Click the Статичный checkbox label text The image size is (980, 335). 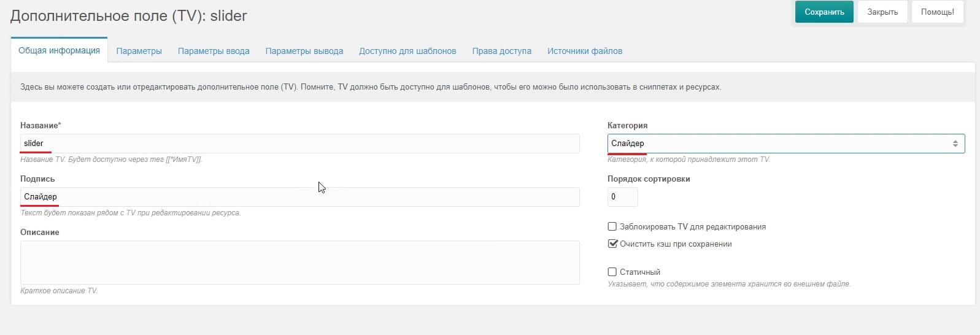click(x=640, y=272)
